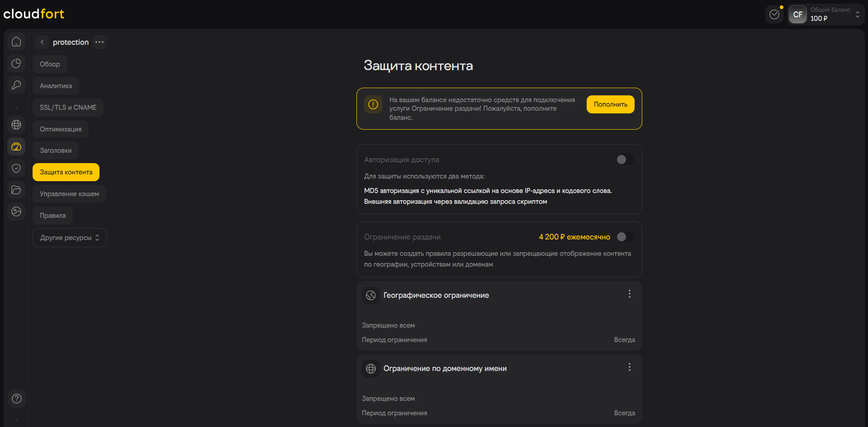Open the key access icon
The width and height of the screenshot is (868, 427).
pyautogui.click(x=16, y=85)
